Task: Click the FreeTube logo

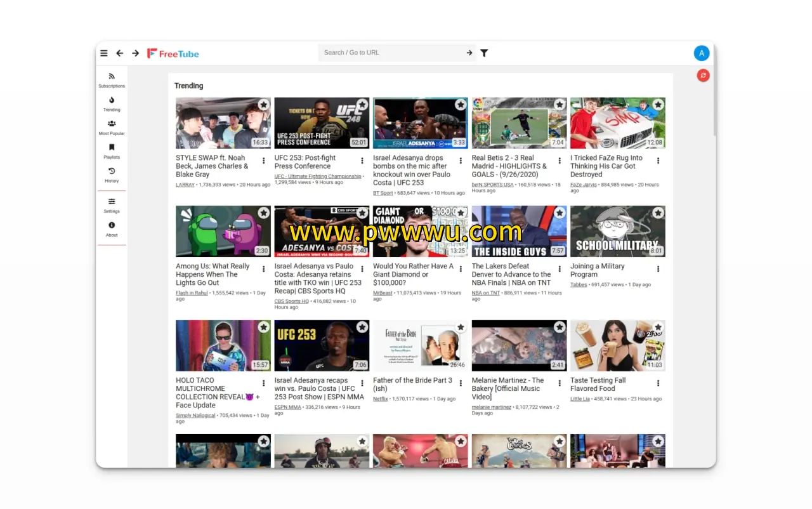Action: pos(173,53)
